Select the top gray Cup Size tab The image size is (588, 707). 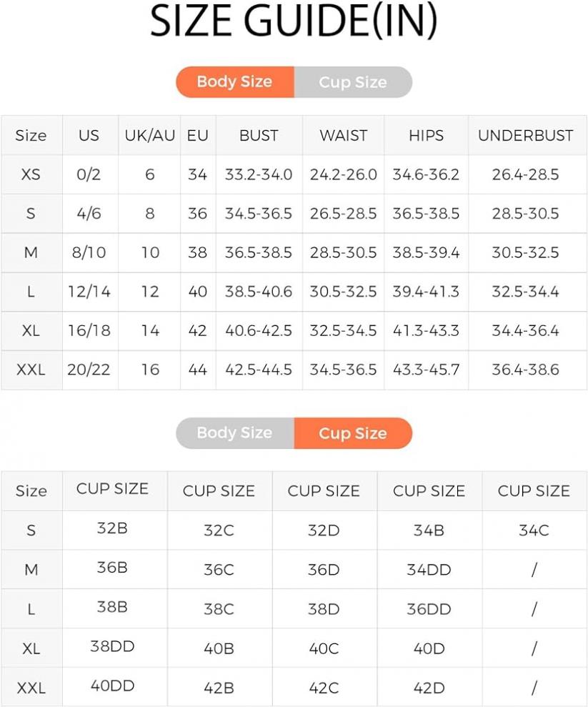click(353, 81)
